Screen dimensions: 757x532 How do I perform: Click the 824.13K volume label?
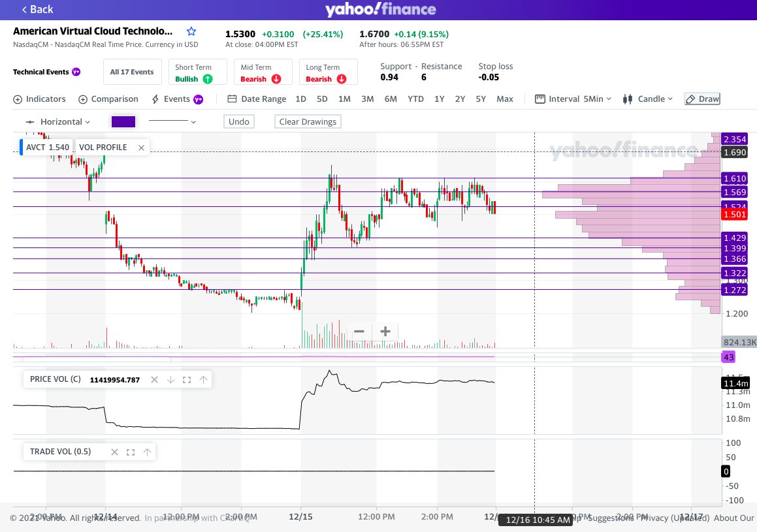click(739, 342)
